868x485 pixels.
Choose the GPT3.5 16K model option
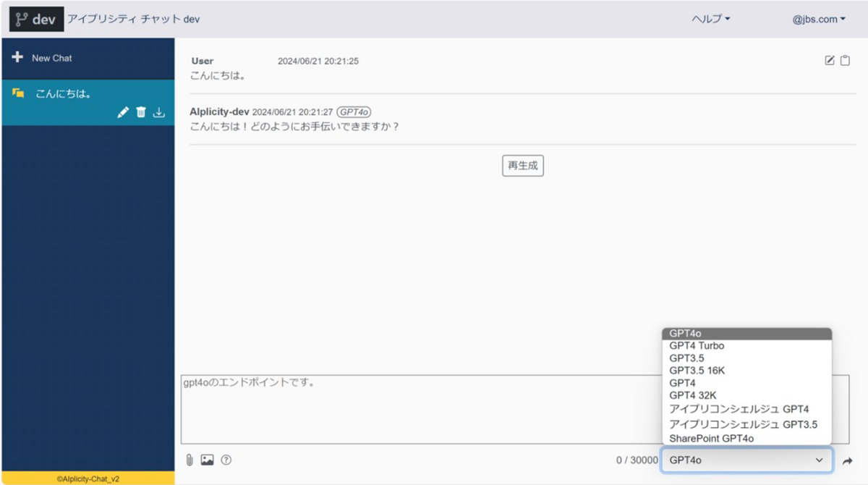746,371
